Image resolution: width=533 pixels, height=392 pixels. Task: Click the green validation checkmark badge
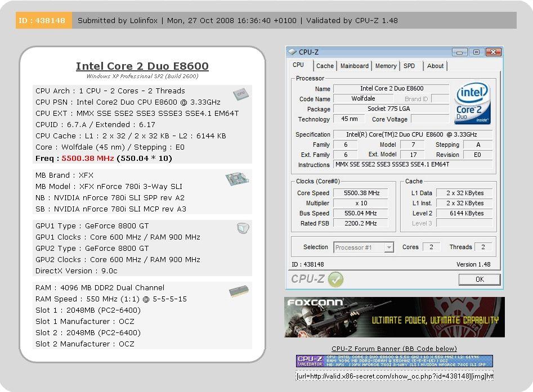coord(335,280)
